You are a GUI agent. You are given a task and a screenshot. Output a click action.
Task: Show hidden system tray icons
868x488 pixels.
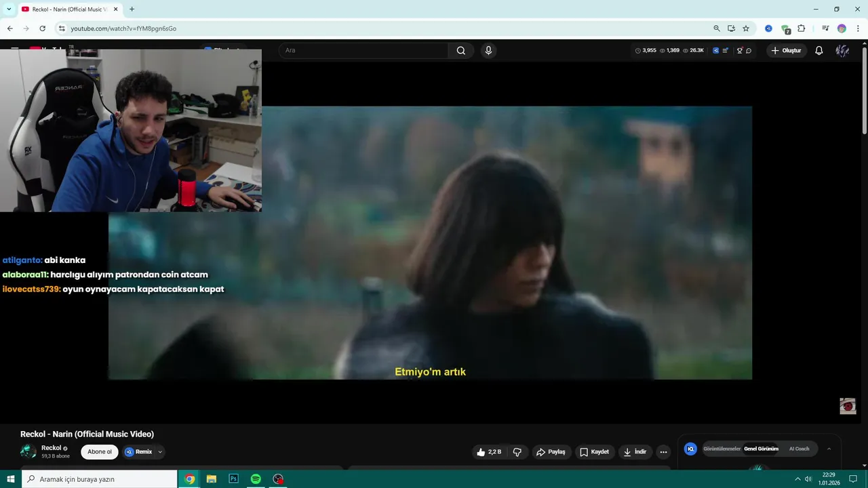click(x=797, y=479)
